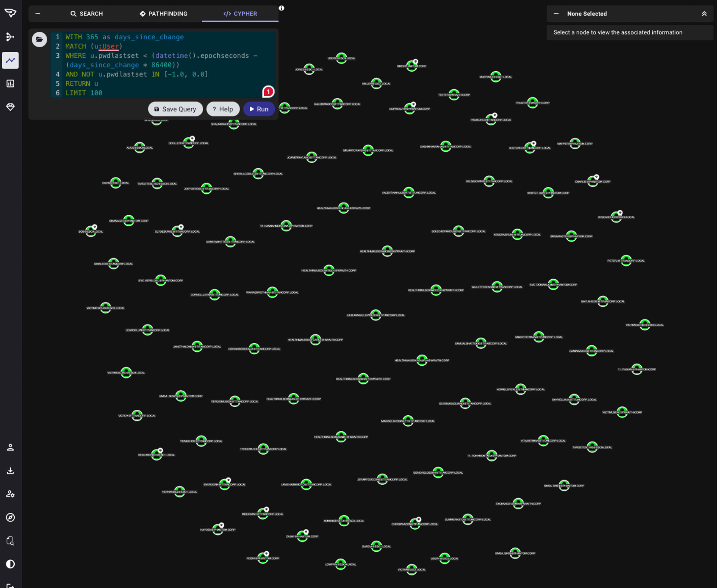
Task: Open the Administration user-gear icon
Action: pos(10,494)
